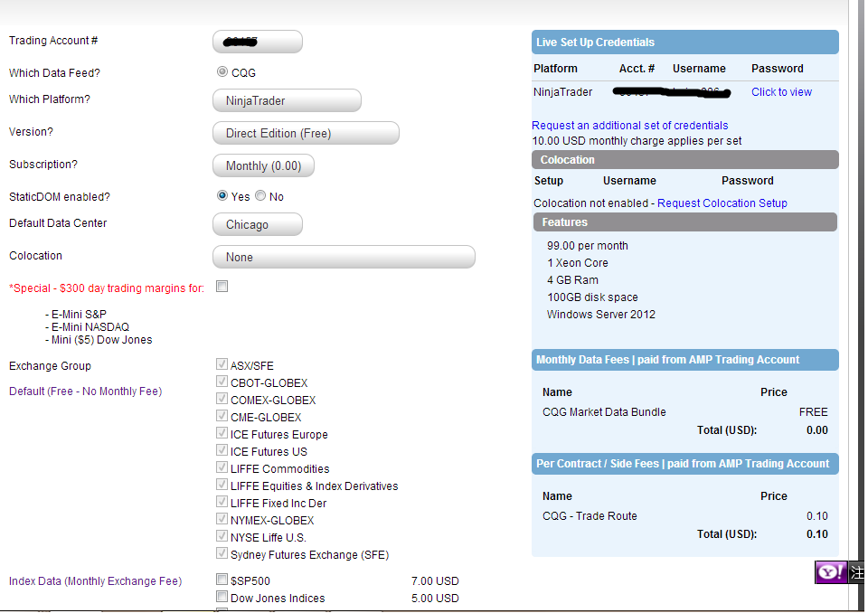Open the NinjaTrader platform dropdown
The width and height of the screenshot is (868, 613).
tap(287, 100)
